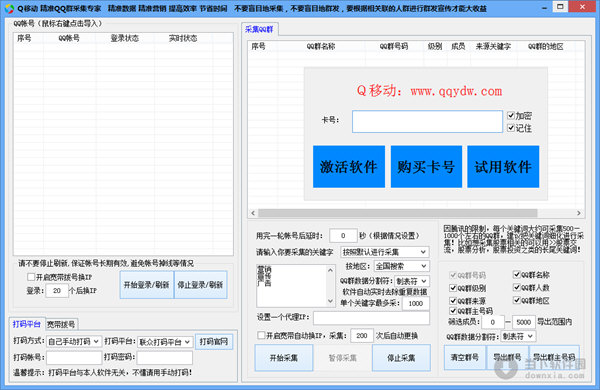Viewport: 600px width, 390px height.
Task: Click the 用完一轮帐号后延时 seconds field
Action: pyautogui.click(x=343, y=235)
